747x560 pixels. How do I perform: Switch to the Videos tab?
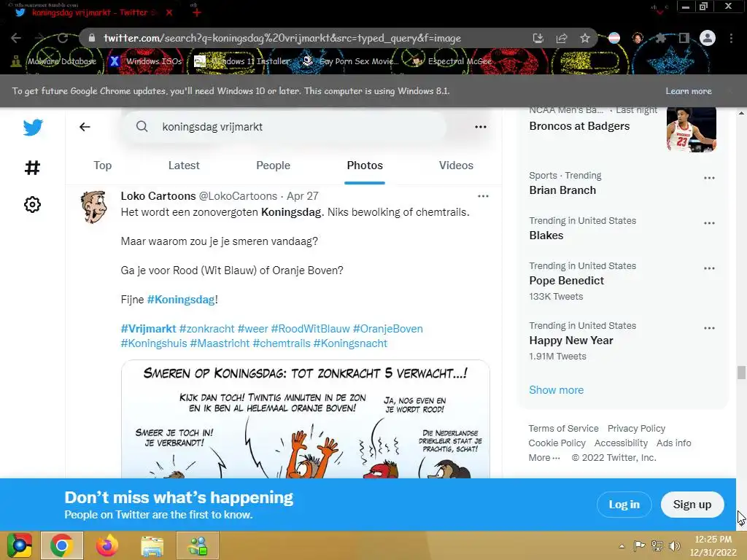(x=456, y=166)
